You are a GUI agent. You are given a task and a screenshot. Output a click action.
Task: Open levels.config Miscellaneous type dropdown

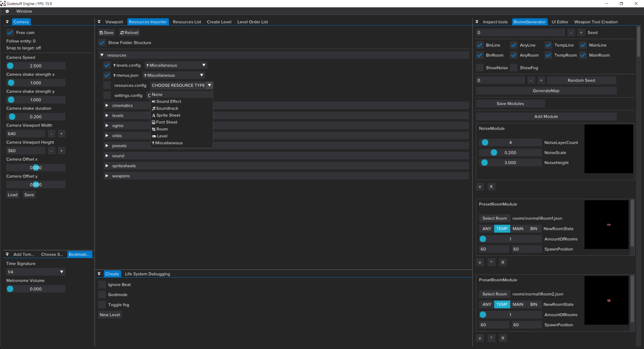tap(176, 65)
